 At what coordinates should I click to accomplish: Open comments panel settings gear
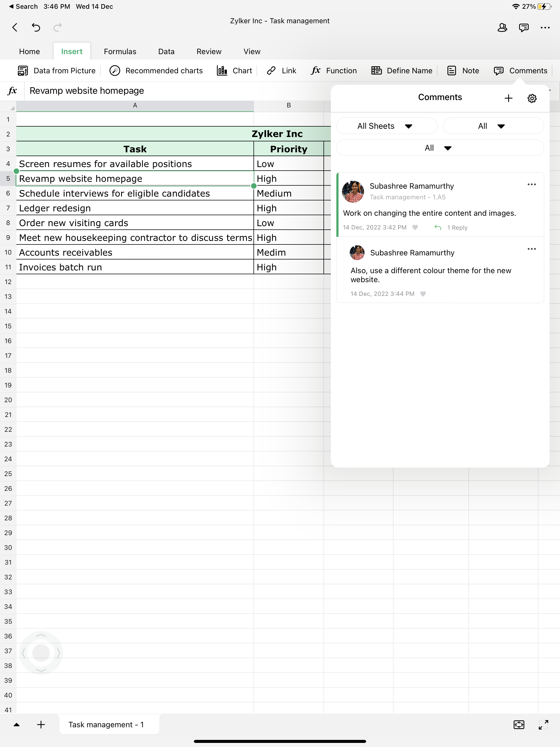[532, 98]
